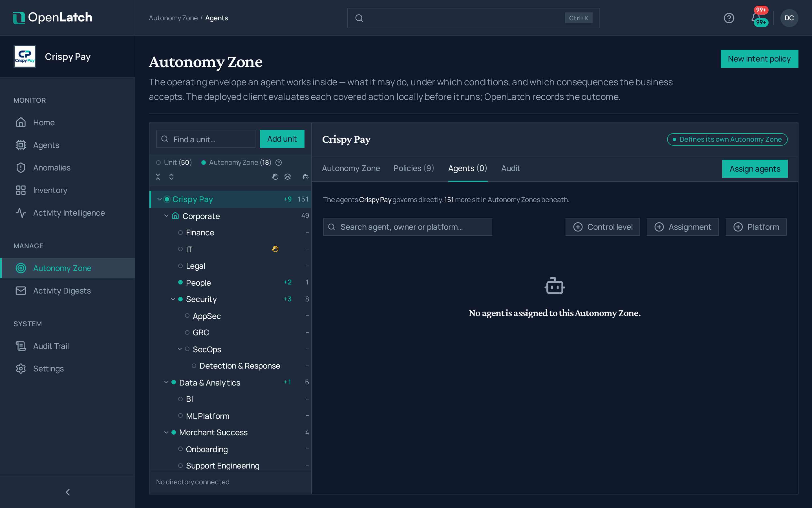Add a Platform filter

click(x=756, y=227)
